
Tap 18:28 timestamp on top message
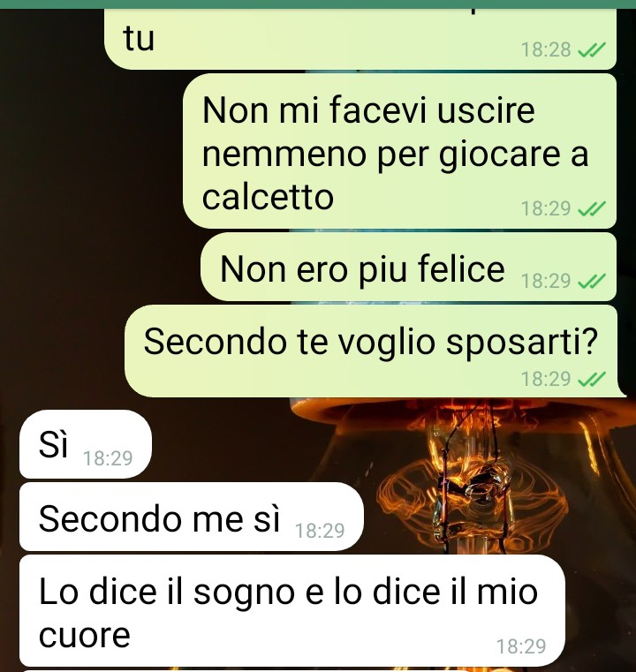(x=546, y=49)
